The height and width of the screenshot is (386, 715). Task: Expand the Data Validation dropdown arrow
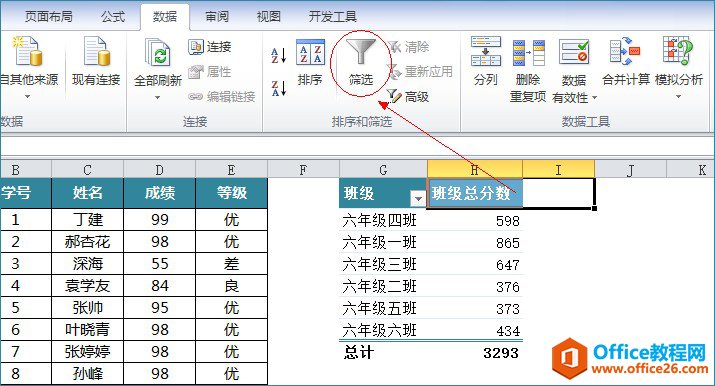click(595, 98)
